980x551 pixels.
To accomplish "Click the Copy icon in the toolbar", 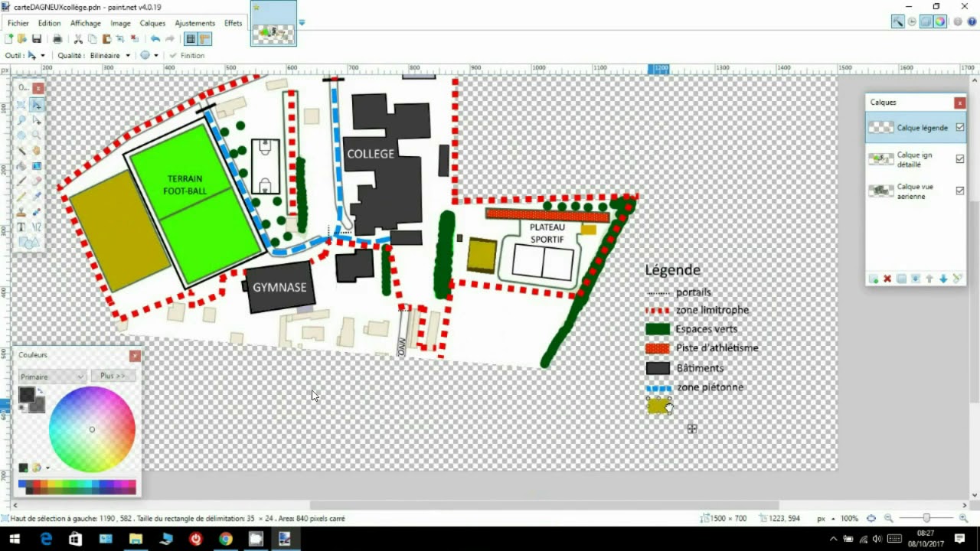I will point(92,39).
